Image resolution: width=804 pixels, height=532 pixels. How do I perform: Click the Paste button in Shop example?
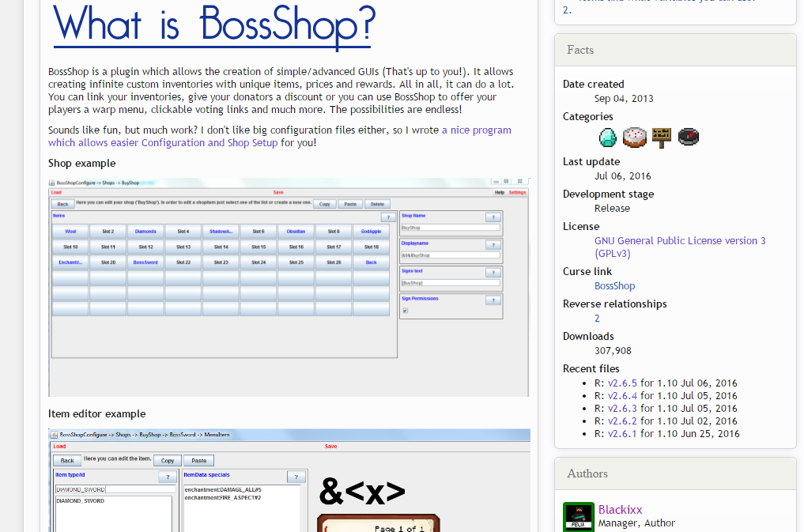[x=350, y=204]
